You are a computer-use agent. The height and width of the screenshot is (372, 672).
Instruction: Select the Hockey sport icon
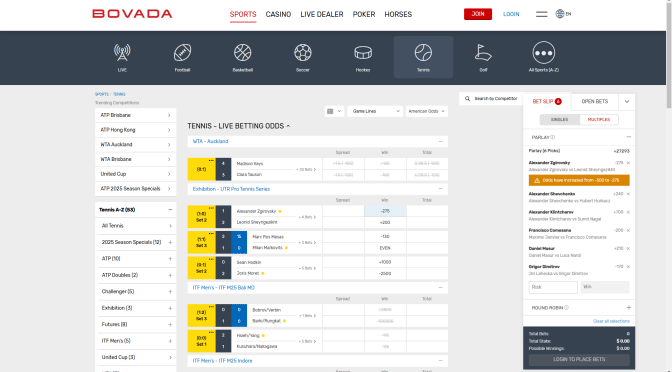tap(363, 57)
